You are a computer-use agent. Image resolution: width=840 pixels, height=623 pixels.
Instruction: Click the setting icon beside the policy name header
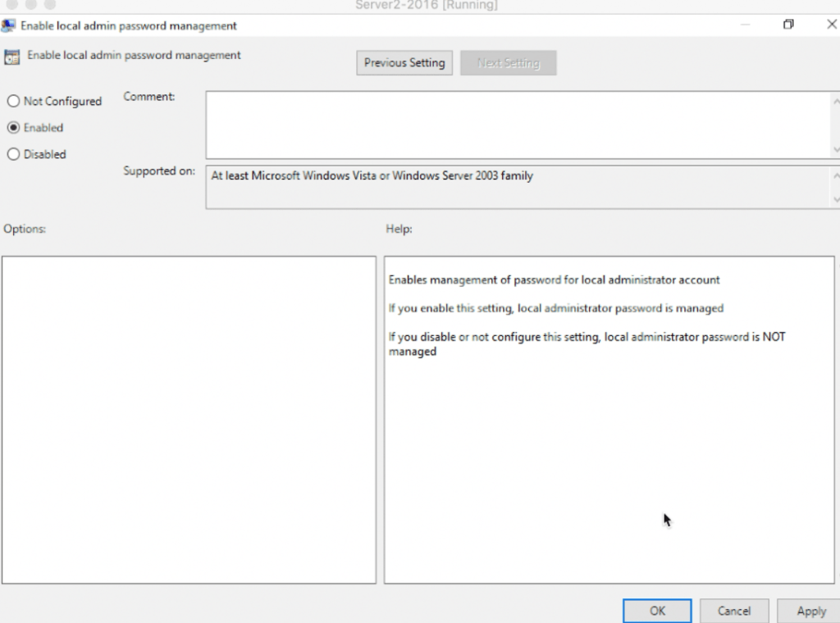tap(12, 56)
